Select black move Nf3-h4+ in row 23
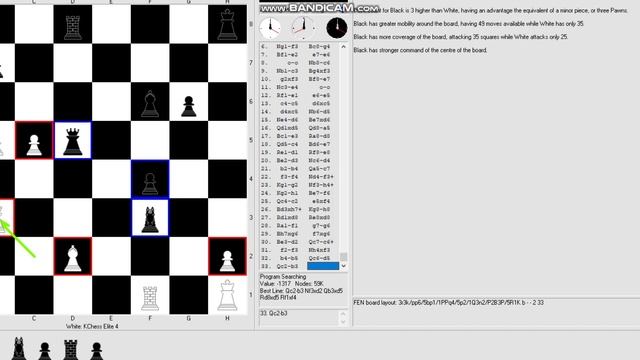This screenshot has height=360, width=640. coord(321,184)
